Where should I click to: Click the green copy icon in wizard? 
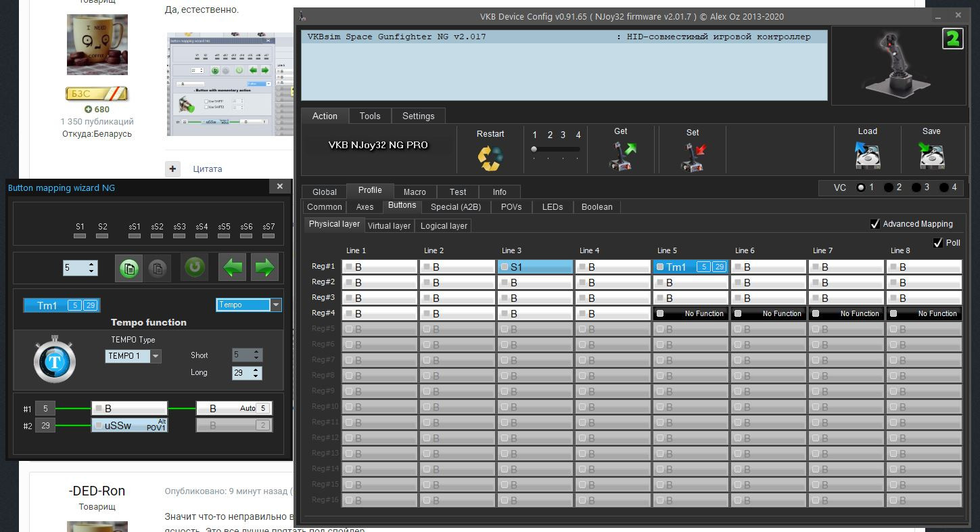tap(130, 268)
